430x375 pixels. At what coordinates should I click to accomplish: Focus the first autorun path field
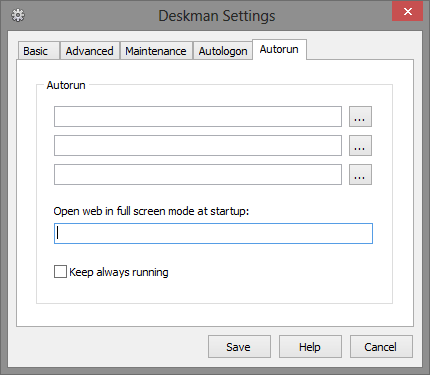(198, 117)
